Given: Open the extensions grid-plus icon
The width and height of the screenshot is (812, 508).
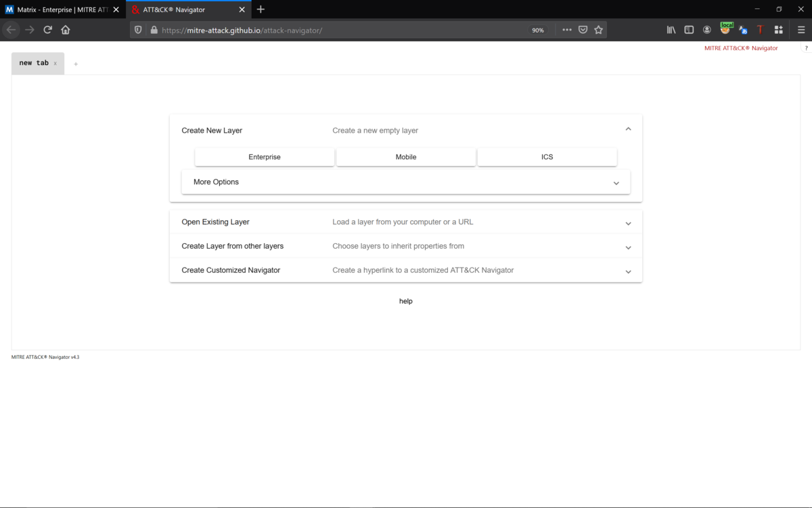Looking at the screenshot, I should (x=779, y=30).
